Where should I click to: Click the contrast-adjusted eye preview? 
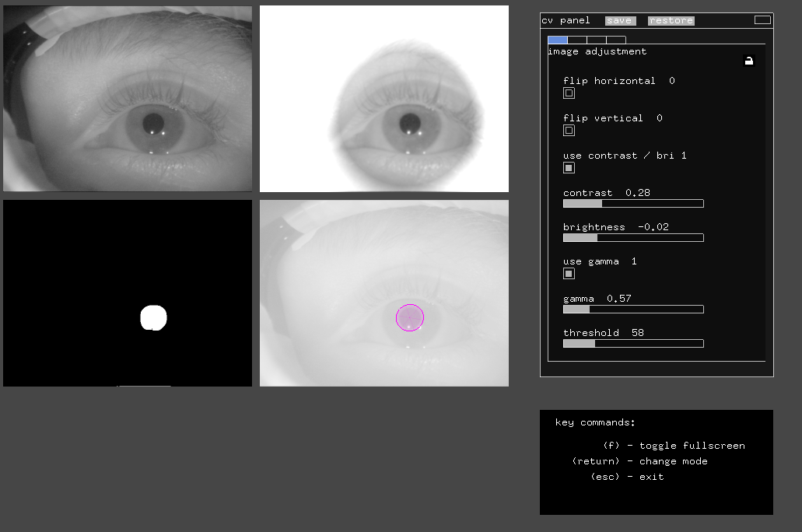click(x=383, y=98)
